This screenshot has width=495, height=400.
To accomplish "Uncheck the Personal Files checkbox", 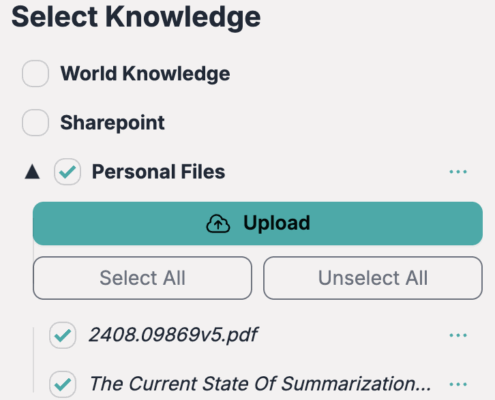I will (67, 172).
